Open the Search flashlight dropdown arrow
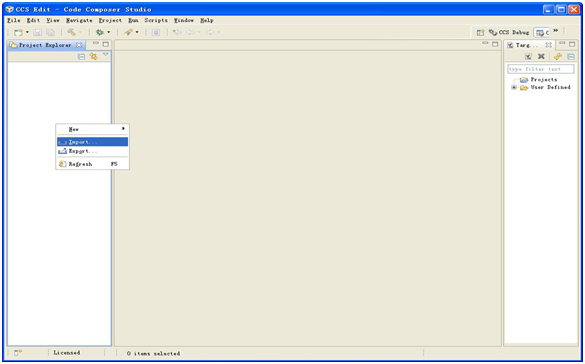This screenshot has width=585, height=364. pos(137,32)
